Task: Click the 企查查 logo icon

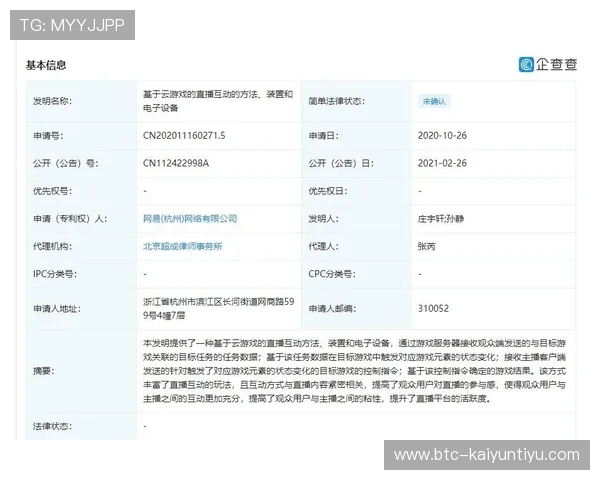Action: tap(526, 64)
